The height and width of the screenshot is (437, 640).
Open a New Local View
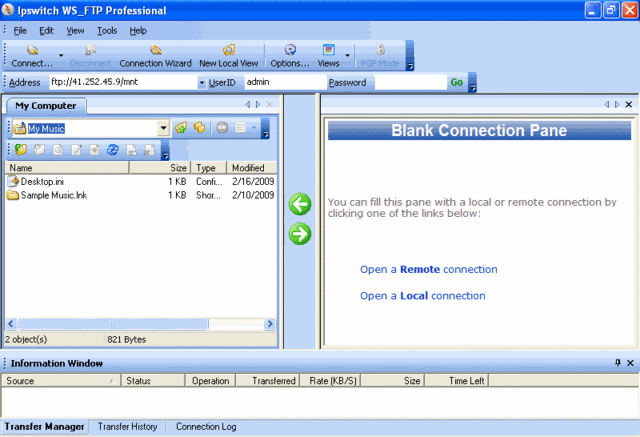[229, 56]
